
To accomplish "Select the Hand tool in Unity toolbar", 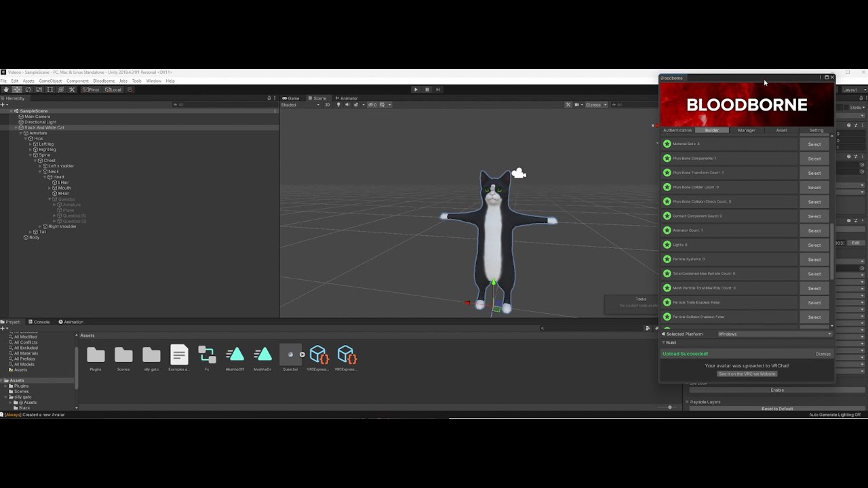I will (5, 89).
